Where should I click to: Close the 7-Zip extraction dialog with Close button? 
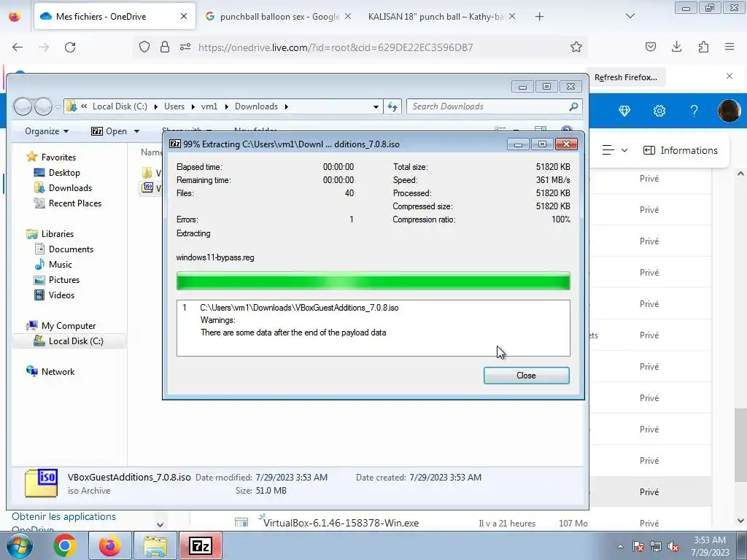click(x=526, y=376)
